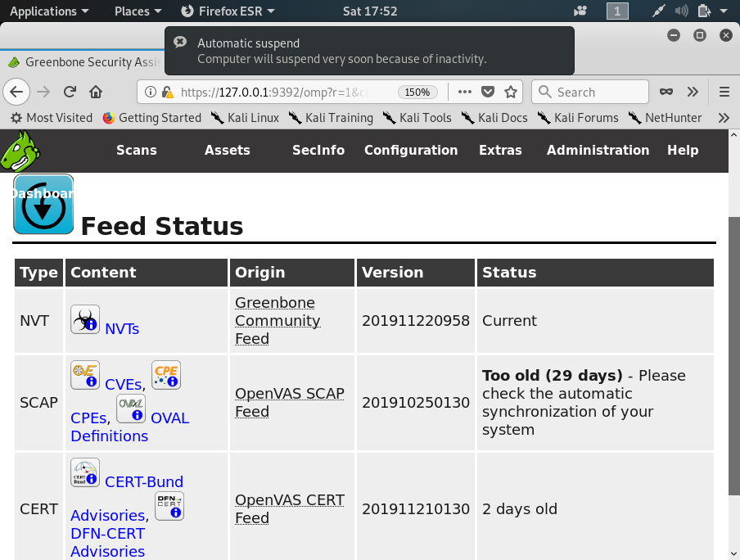
Task: Open the DFN-CERT Advisories link
Action: (107, 542)
